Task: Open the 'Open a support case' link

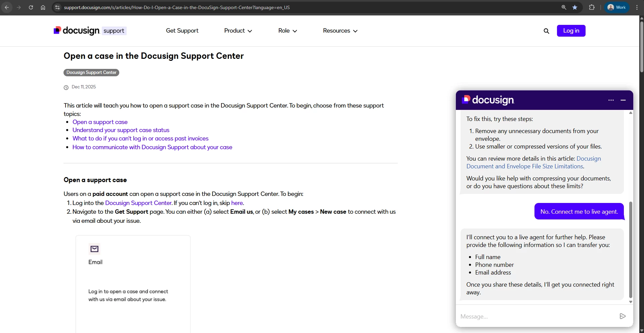Action: click(100, 122)
